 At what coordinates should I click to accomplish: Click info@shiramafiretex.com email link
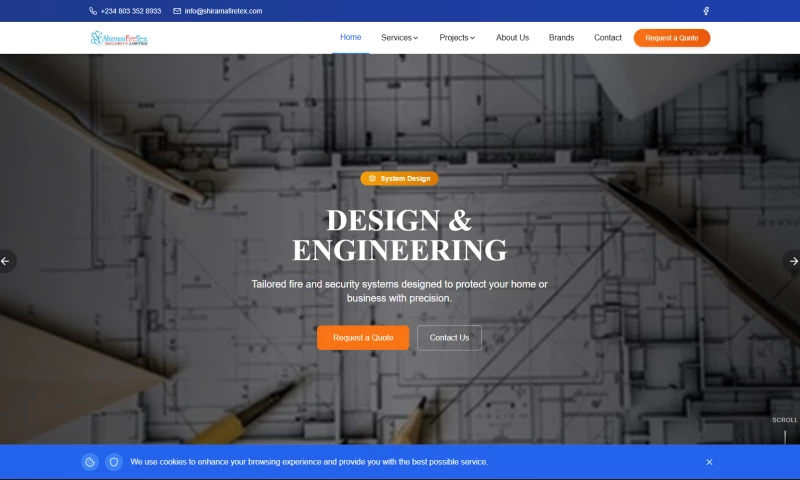(x=223, y=11)
